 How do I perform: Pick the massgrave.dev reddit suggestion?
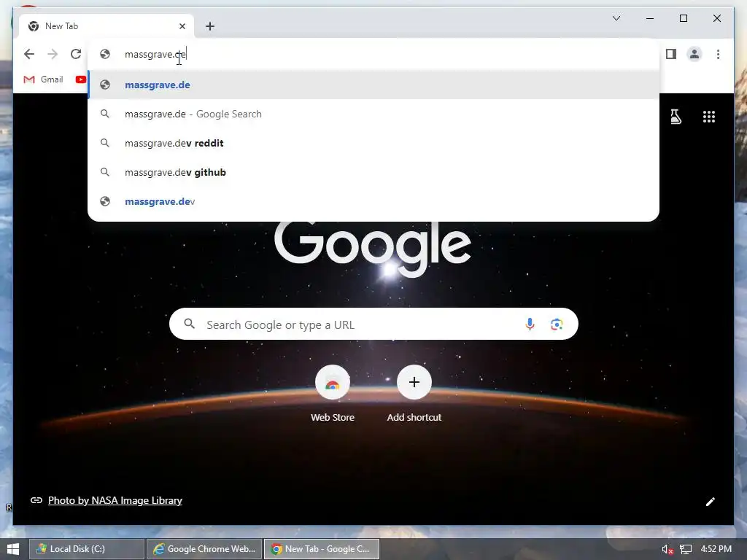[373, 143]
